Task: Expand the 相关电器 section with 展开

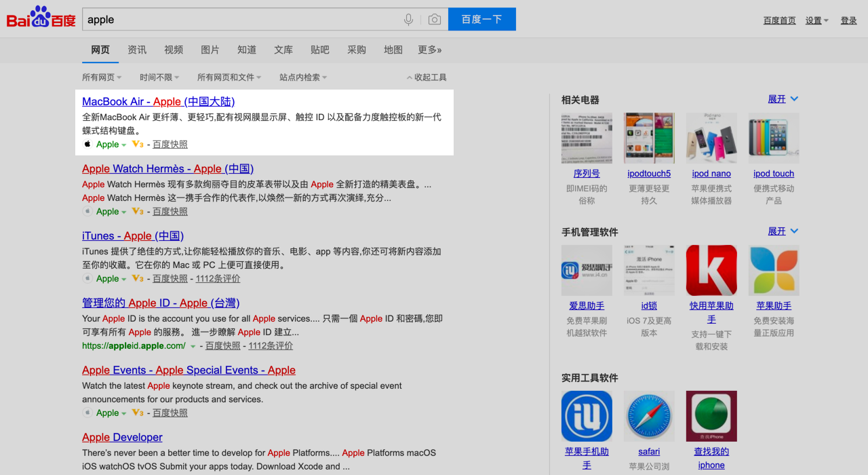Action: click(783, 99)
